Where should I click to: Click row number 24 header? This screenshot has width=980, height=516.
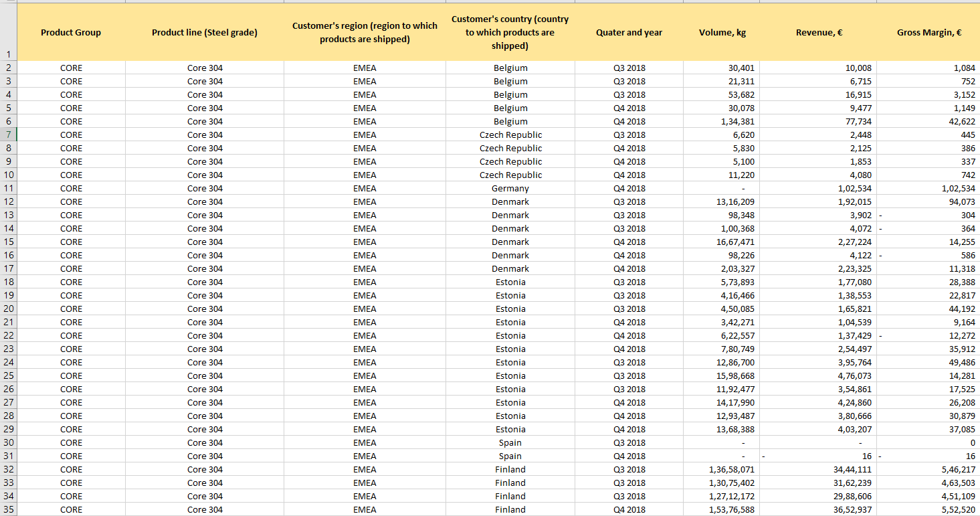[x=8, y=362]
